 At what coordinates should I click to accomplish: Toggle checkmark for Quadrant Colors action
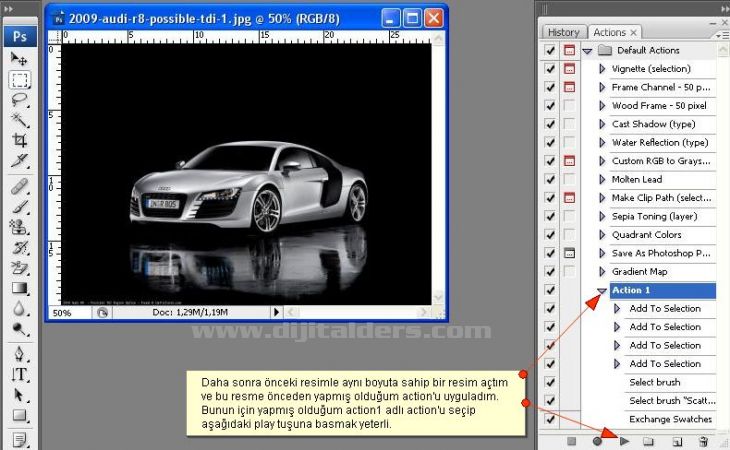pos(550,235)
